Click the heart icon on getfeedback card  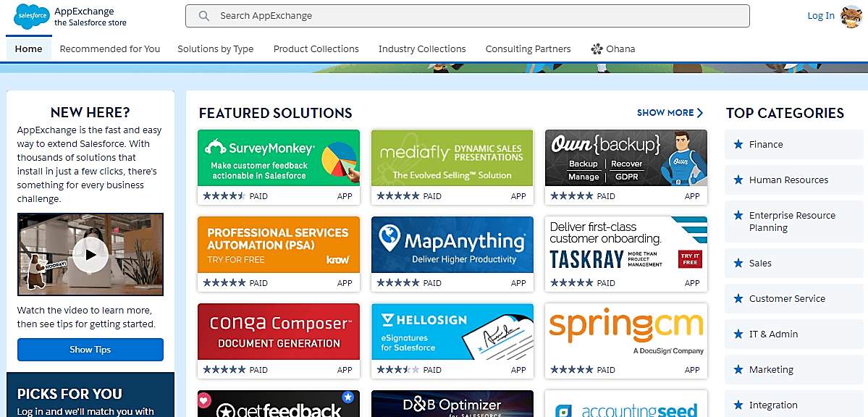click(204, 399)
